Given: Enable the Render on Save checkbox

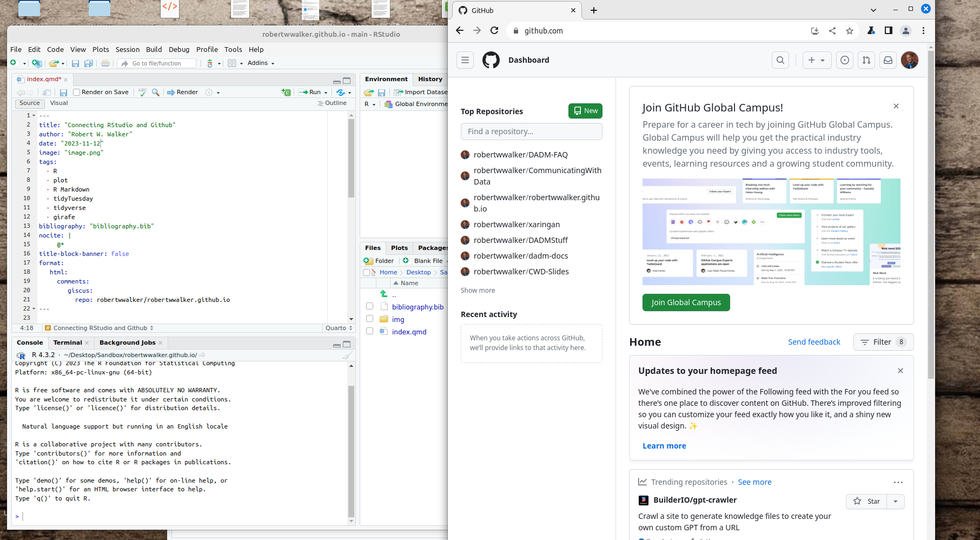Looking at the screenshot, I should (x=77, y=93).
